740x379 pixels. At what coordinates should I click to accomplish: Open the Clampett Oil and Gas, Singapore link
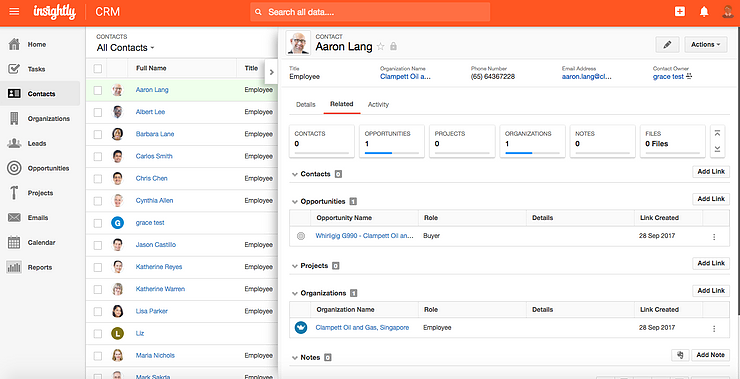[x=362, y=328]
